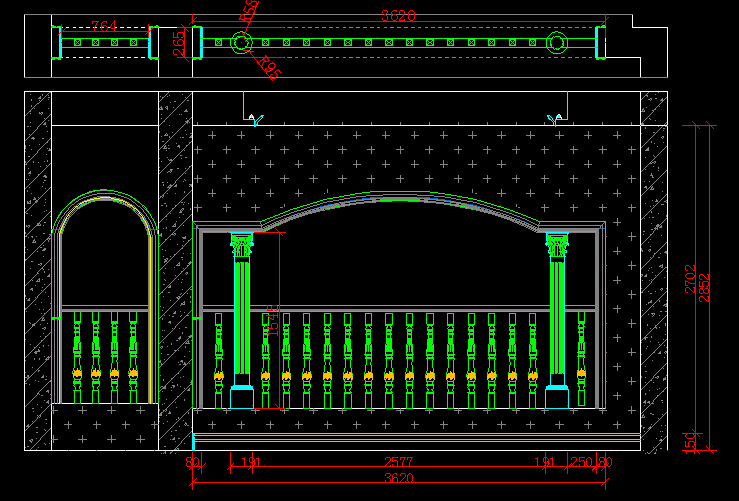Screen dimensions: 739x501
Task: Click the 150 baseboard height dimension
Action: coord(689,442)
